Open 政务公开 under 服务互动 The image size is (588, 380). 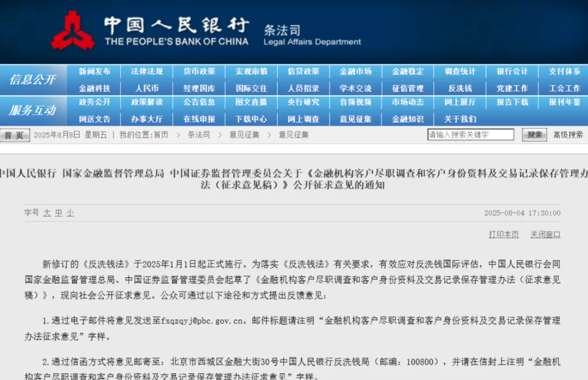tap(95, 102)
